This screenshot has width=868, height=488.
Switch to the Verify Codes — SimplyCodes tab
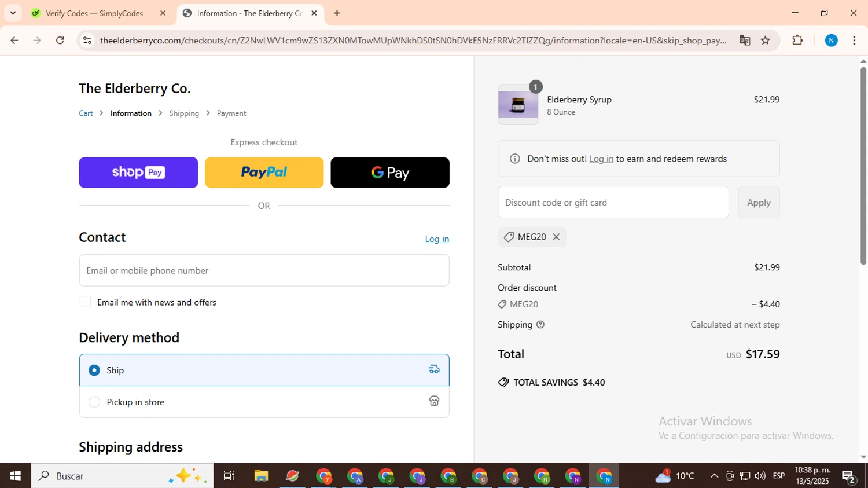[x=94, y=13]
